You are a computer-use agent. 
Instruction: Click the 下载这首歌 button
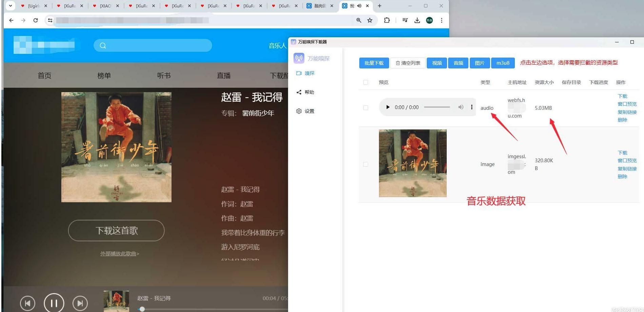116,231
